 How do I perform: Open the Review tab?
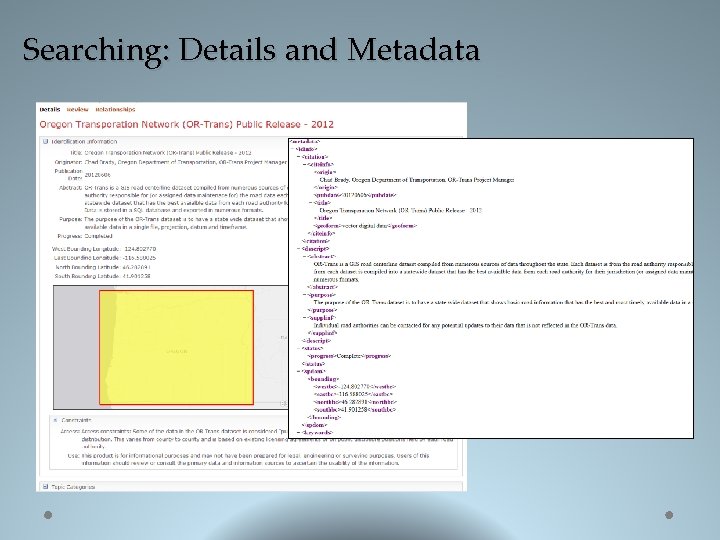[77, 109]
